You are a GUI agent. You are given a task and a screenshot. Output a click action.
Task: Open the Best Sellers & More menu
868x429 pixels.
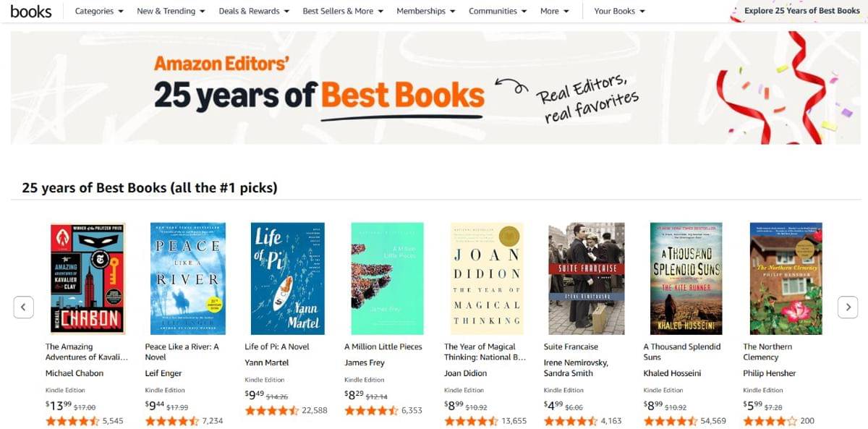pyautogui.click(x=343, y=11)
